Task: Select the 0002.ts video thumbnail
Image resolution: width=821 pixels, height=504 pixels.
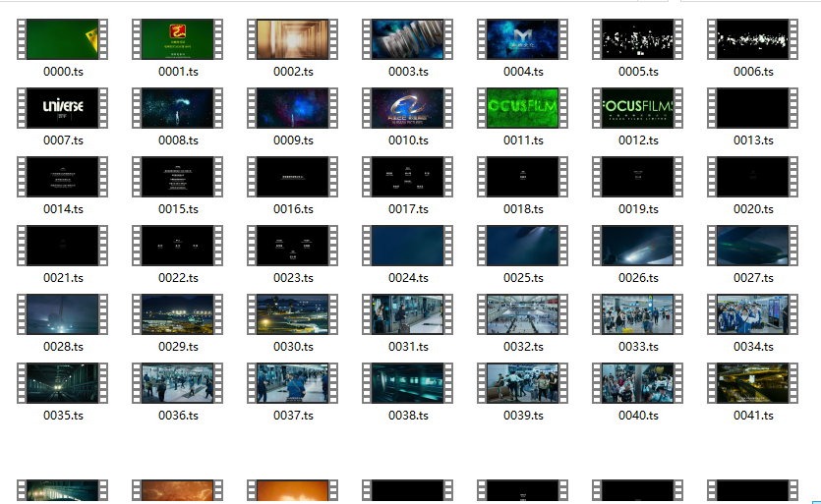Action: pyautogui.click(x=293, y=39)
